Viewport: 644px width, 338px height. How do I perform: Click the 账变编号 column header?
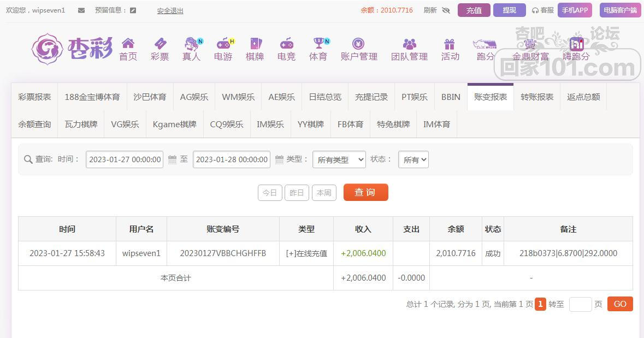(x=223, y=229)
